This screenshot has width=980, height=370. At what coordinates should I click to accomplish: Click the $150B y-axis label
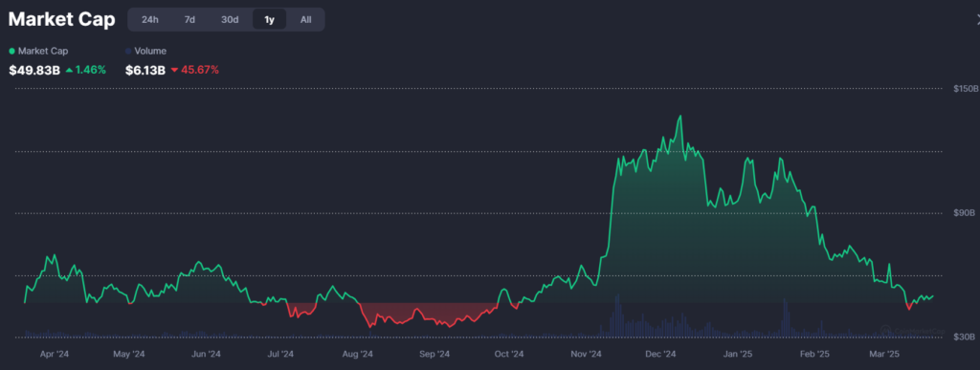coord(965,89)
